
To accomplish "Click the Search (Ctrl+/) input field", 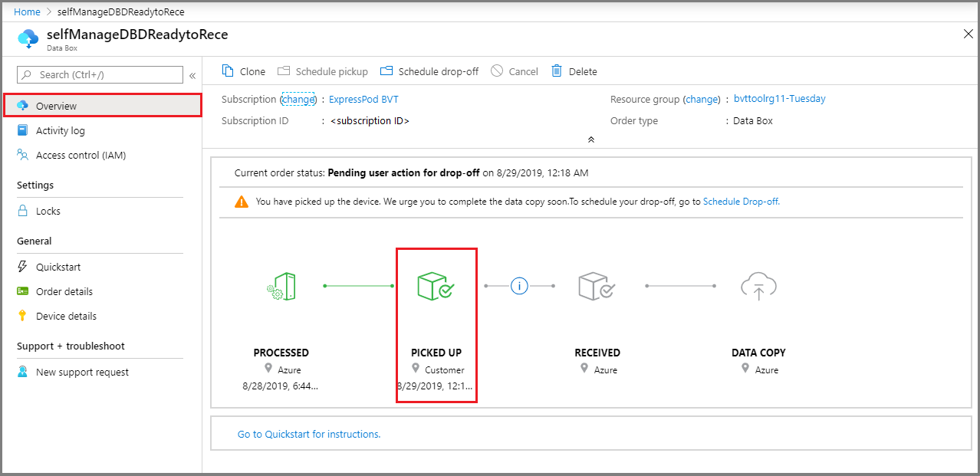I will coord(100,74).
